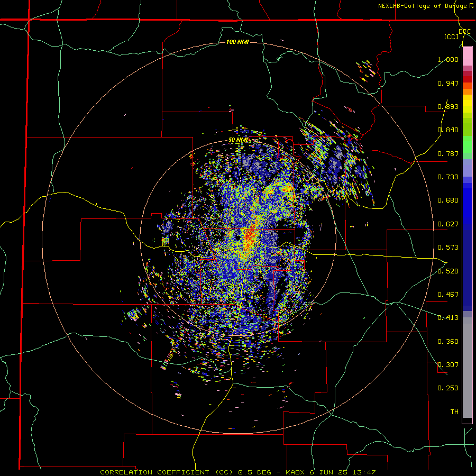
Task: Select the red segment of the color bar
Action: point(467,79)
